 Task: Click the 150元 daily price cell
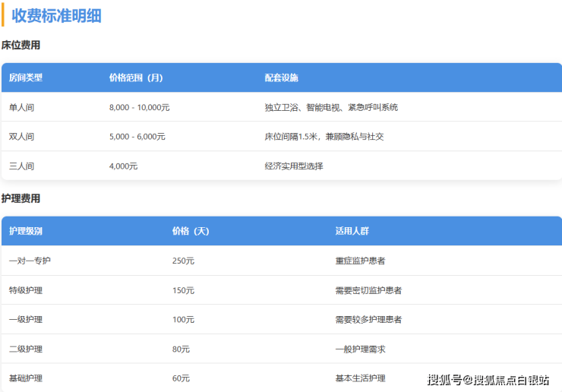(183, 290)
